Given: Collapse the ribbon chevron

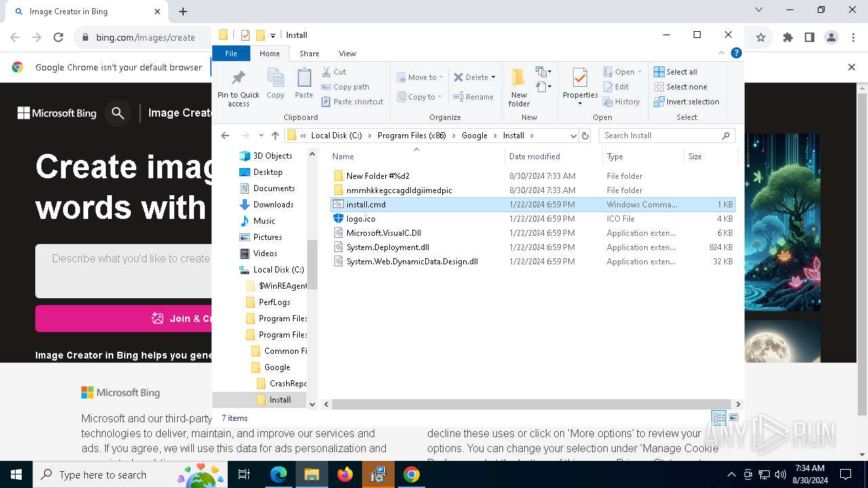Looking at the screenshot, I should click(722, 53).
